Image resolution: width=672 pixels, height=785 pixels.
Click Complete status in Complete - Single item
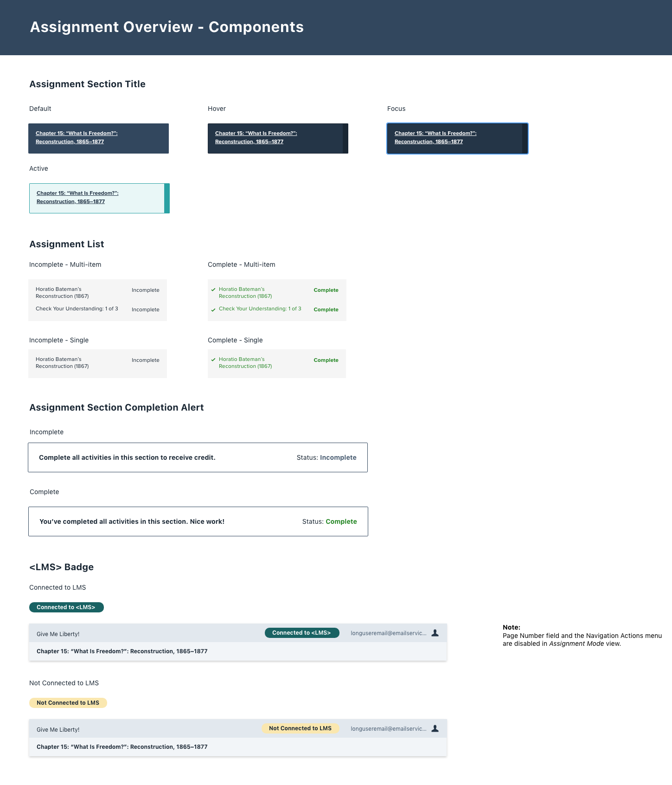click(326, 360)
